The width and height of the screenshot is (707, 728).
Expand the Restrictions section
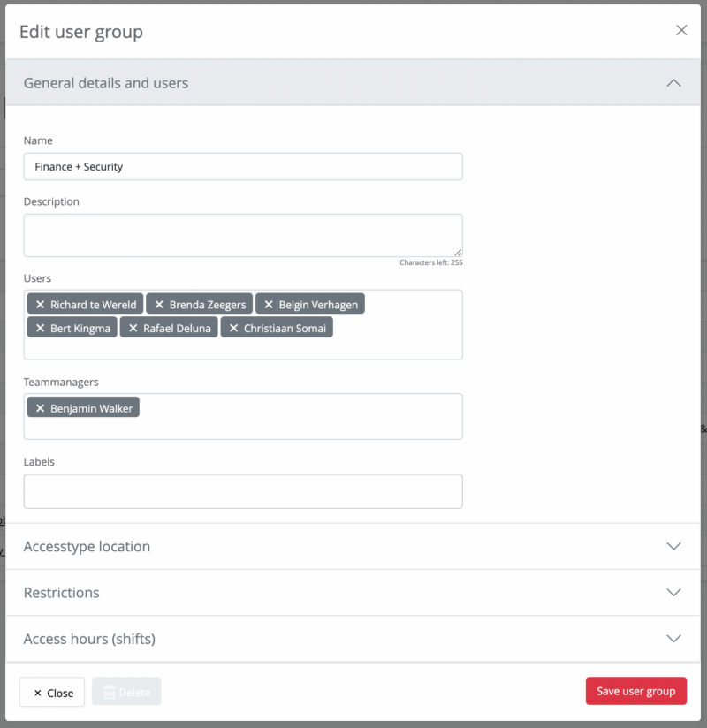pos(673,592)
